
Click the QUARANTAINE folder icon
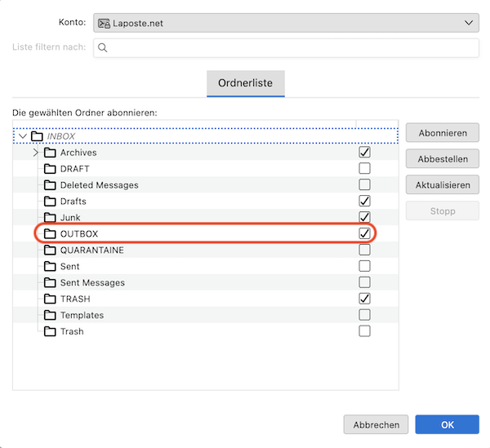pyautogui.click(x=50, y=251)
